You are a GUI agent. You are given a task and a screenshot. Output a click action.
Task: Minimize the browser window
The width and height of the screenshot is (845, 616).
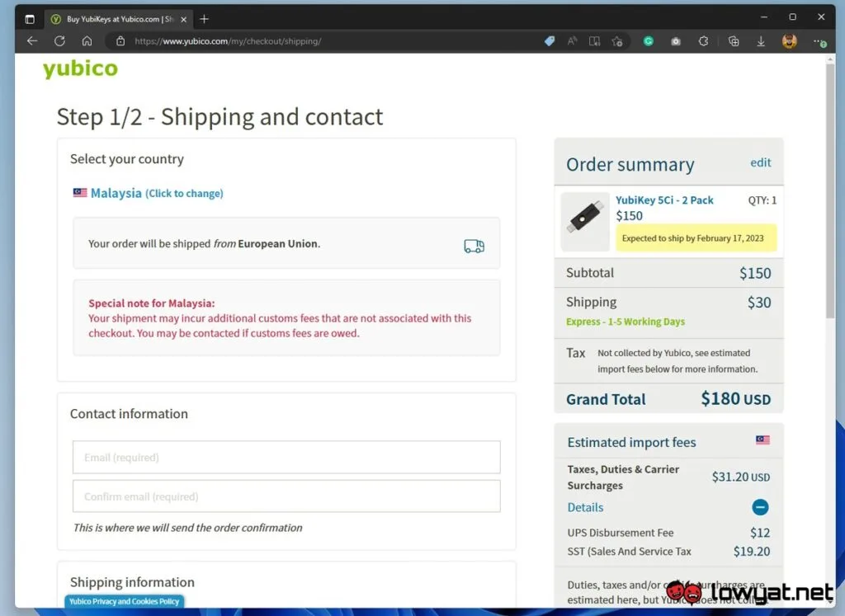pos(764,17)
